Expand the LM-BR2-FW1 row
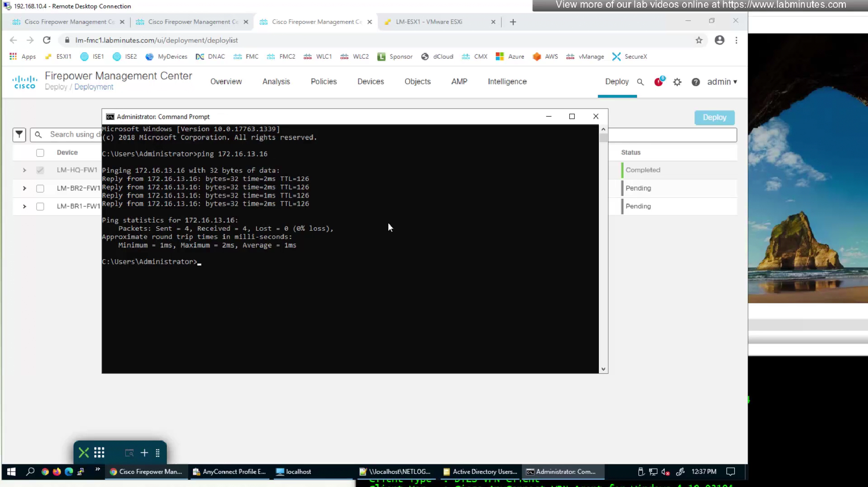This screenshot has height=487, width=868. pyautogui.click(x=24, y=188)
